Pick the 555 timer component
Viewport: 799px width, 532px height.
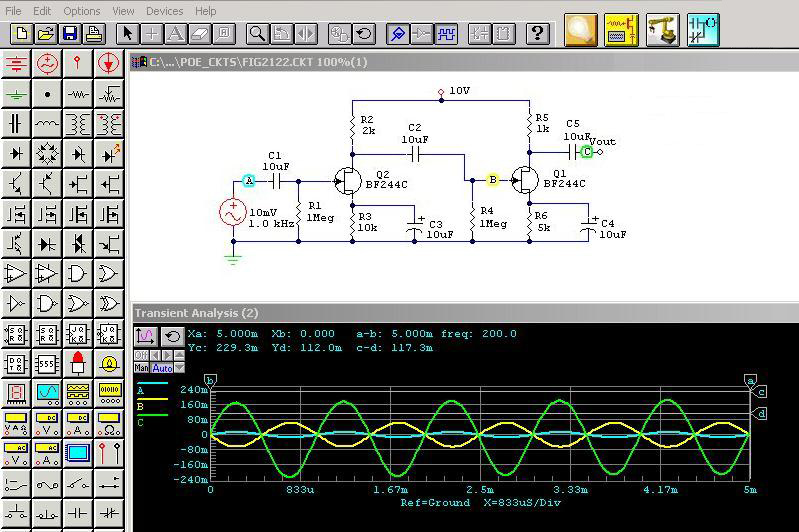[47, 364]
